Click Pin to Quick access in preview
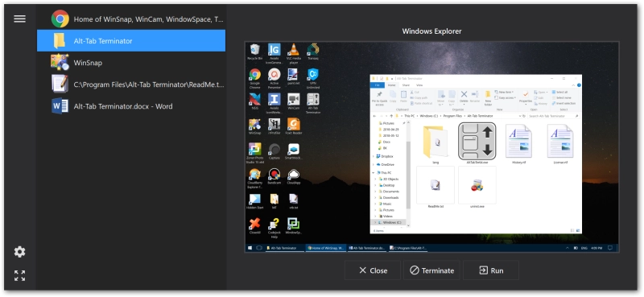Image resolution: width=644 pixels, height=297 pixels. [x=379, y=98]
